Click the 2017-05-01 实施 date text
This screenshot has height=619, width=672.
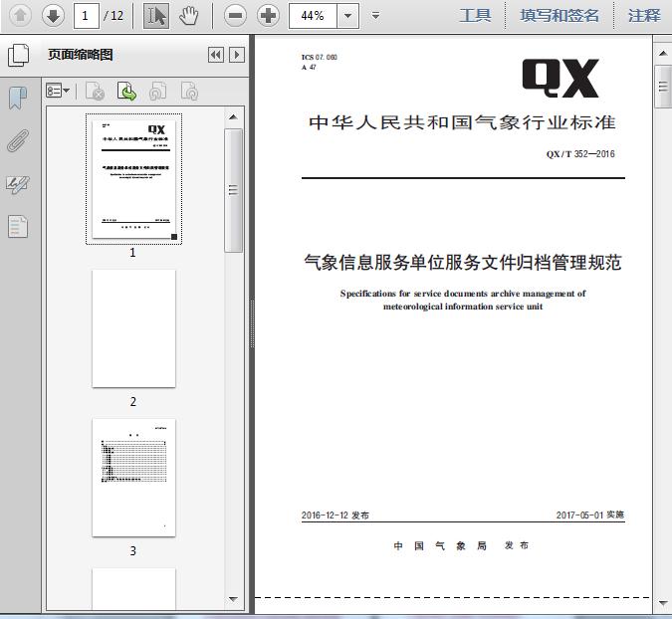[x=589, y=515]
